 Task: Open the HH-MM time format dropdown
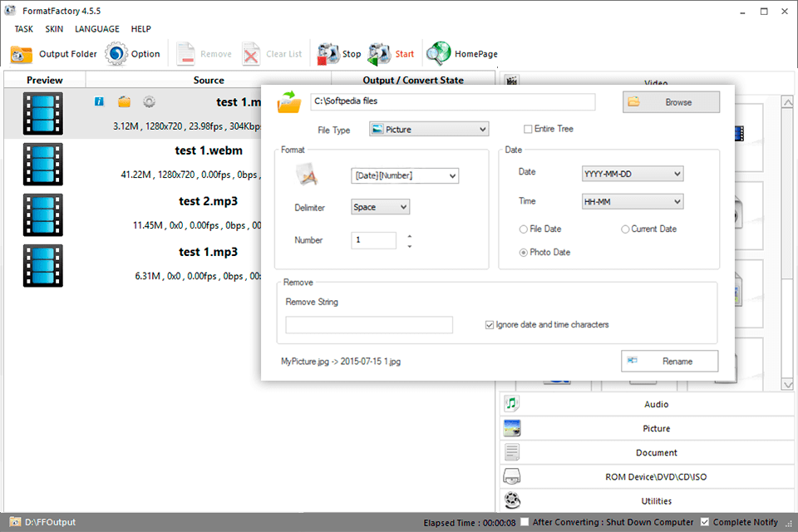pyautogui.click(x=633, y=202)
